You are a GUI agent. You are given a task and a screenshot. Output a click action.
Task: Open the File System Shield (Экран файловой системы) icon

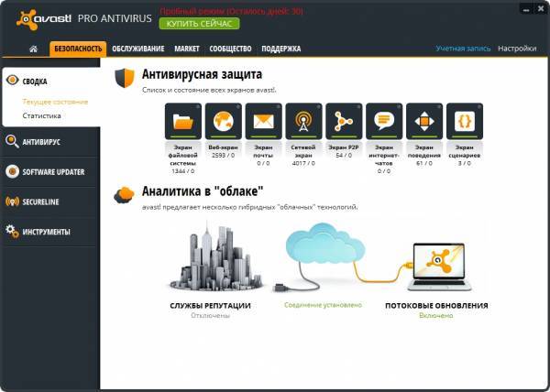pos(183,121)
